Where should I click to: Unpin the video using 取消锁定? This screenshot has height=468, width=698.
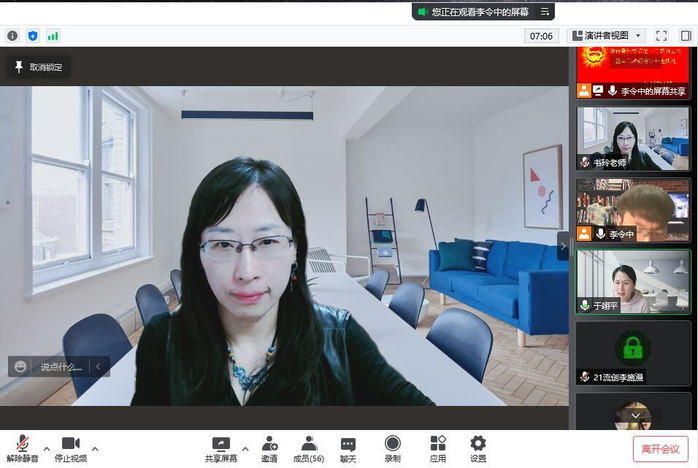pyautogui.click(x=38, y=67)
